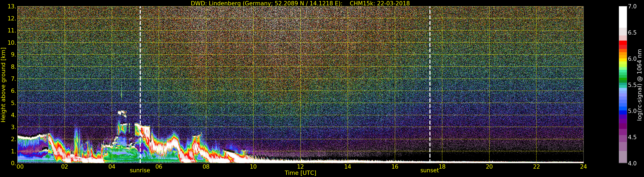Click the y-axis tick label '8.'

pyautogui.click(x=14, y=67)
